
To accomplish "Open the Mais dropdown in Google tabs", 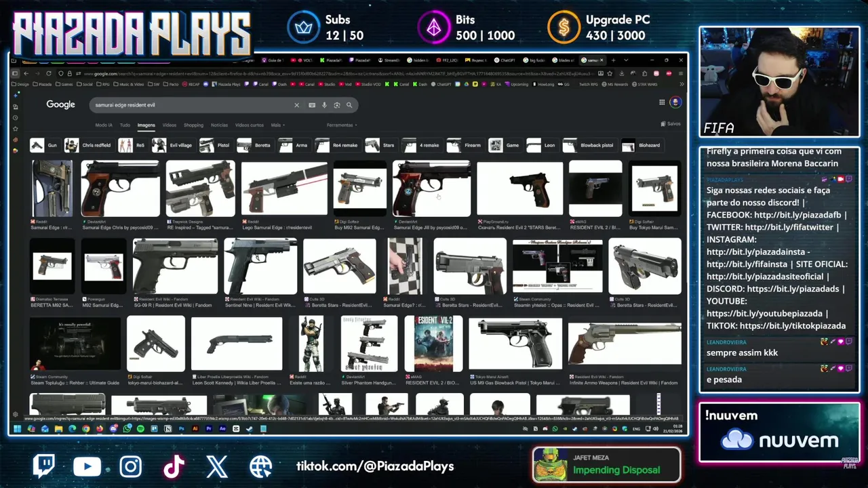I will click(277, 125).
